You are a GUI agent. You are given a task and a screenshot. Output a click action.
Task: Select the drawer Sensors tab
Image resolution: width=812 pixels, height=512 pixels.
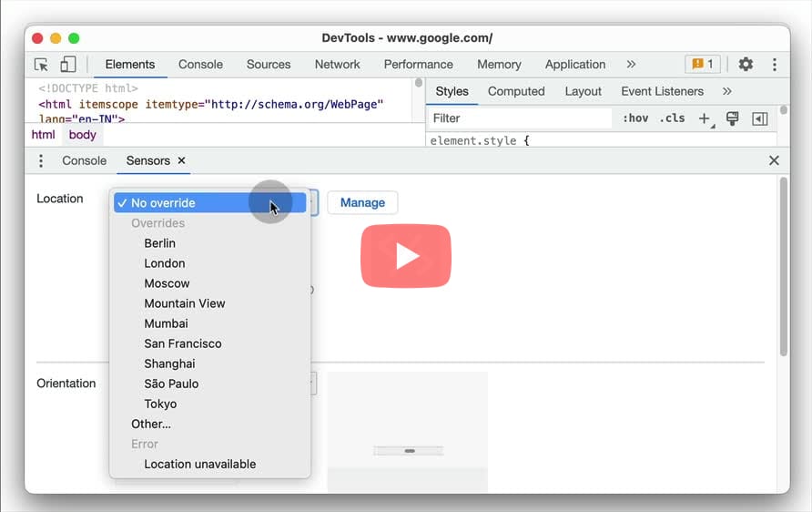click(148, 160)
